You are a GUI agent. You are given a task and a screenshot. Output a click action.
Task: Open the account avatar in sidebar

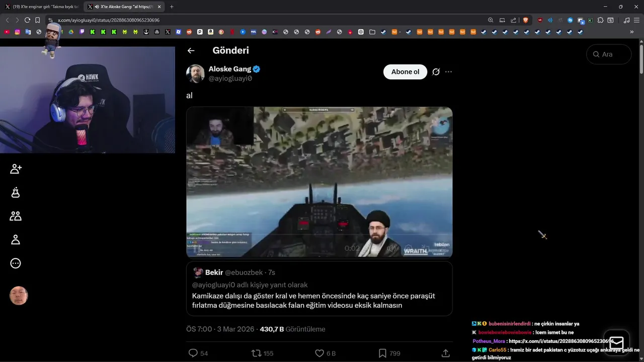pos(19,296)
